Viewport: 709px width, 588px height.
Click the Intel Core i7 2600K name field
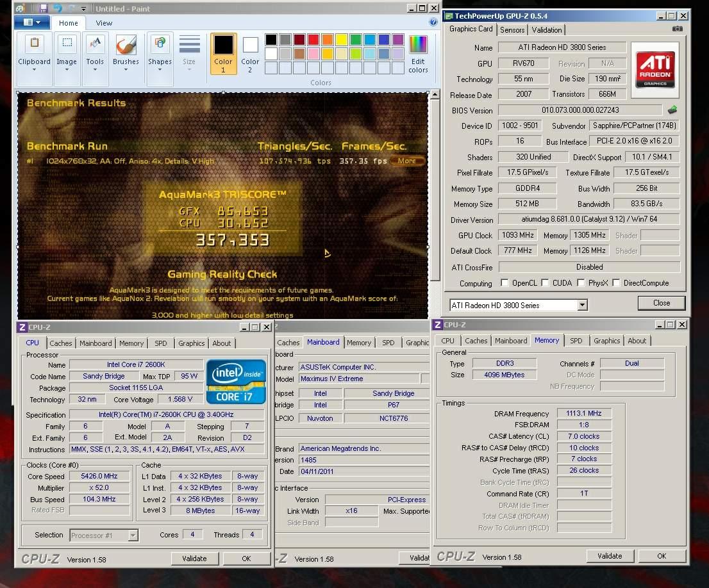136,364
